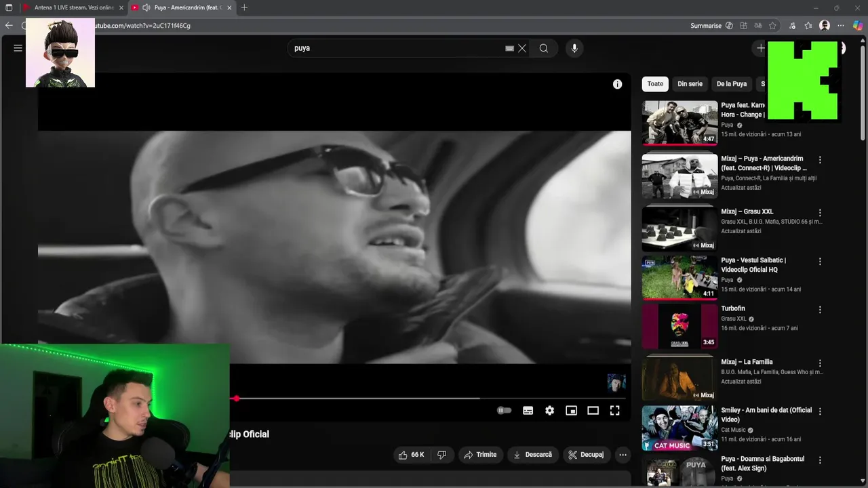Clear the search query with the X

(x=522, y=48)
